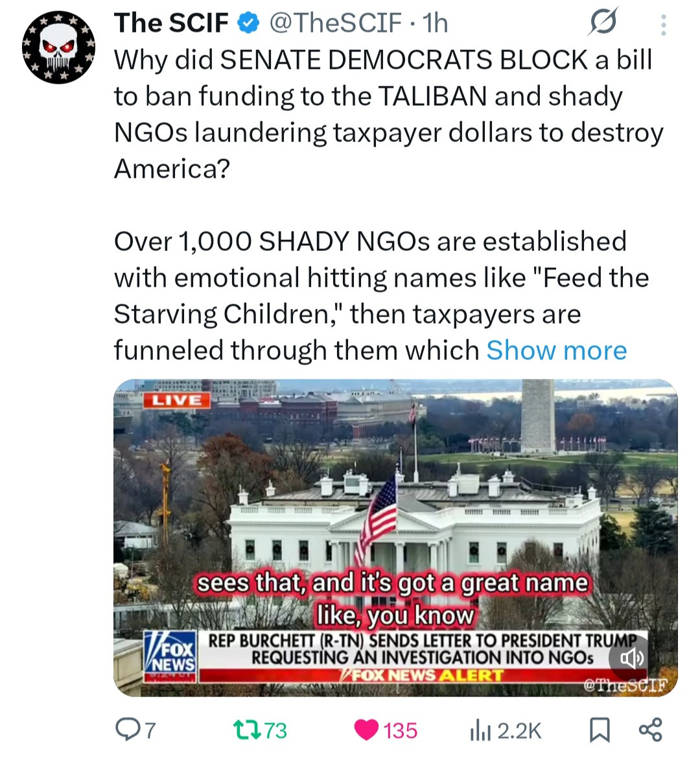The width and height of the screenshot is (700, 760).
Task: Open The SCIF skull profile avatar
Action: pos(58,47)
